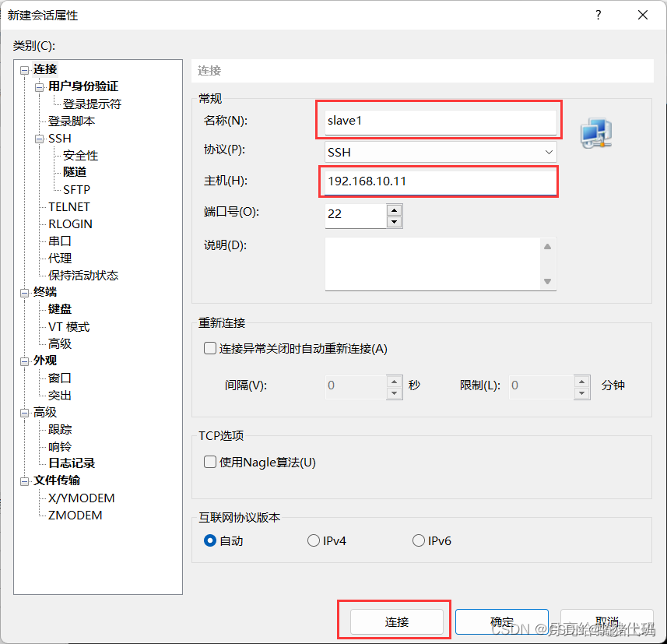This screenshot has width=667, height=644.
Task: Click the 限制 limit value field
Action: 541,386
